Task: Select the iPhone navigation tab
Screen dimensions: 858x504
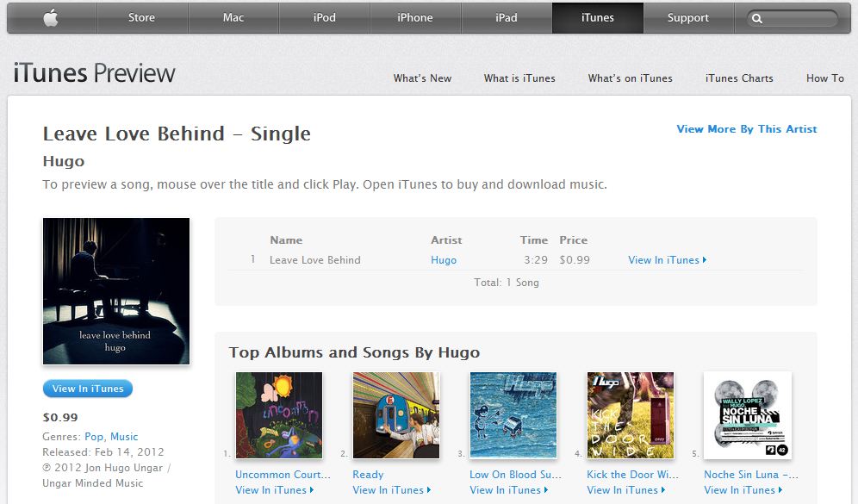Action: [414, 17]
